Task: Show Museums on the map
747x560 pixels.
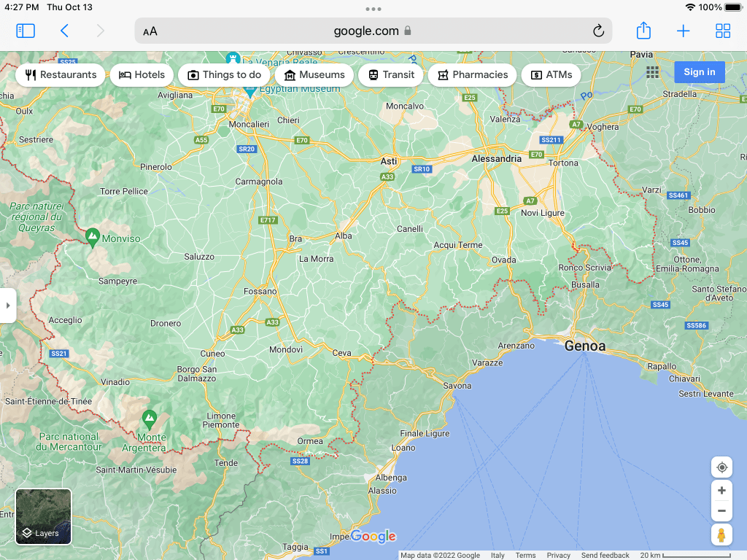Action: coord(314,75)
